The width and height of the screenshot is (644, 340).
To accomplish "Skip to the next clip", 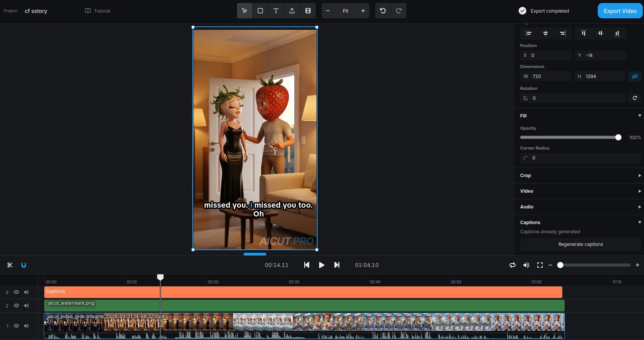I will point(337,265).
